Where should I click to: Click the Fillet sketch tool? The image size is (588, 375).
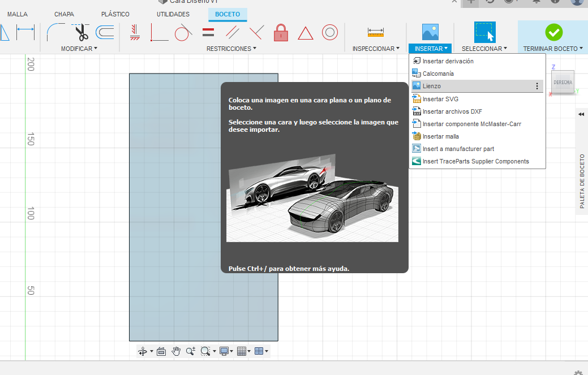click(x=55, y=32)
